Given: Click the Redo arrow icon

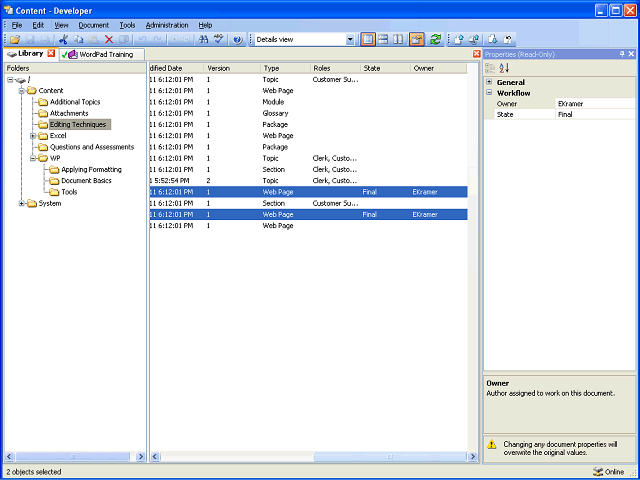Looking at the screenshot, I should pyautogui.click(x=158, y=40).
